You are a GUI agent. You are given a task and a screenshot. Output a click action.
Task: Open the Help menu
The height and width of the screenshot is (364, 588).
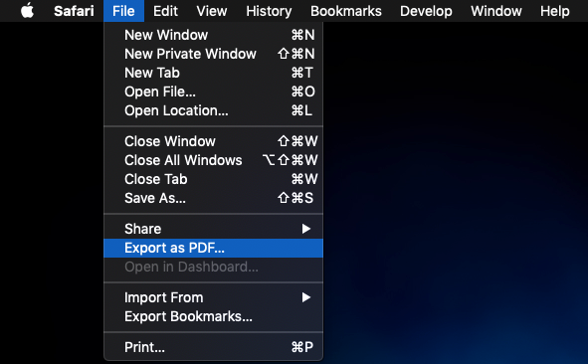click(x=554, y=11)
